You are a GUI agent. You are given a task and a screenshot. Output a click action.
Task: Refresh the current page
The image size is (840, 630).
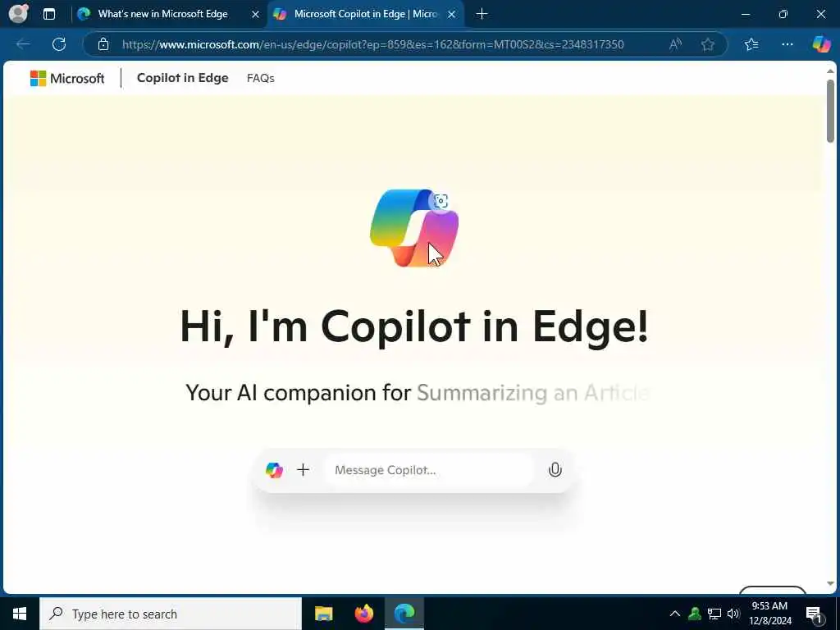tap(59, 44)
